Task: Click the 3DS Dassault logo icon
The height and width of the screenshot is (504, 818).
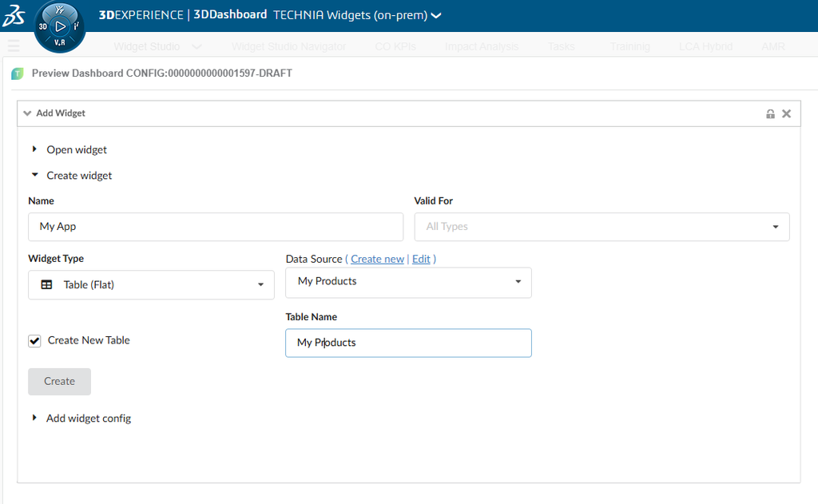Action: click(x=13, y=16)
